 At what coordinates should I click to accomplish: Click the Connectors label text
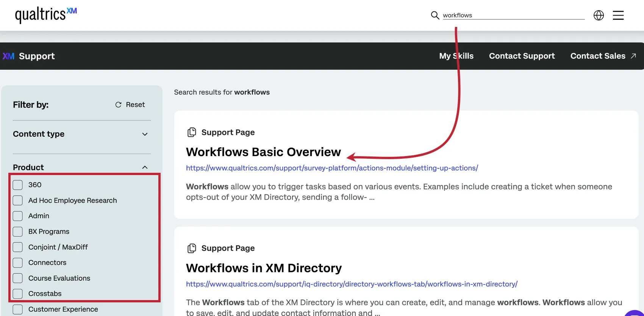pyautogui.click(x=47, y=263)
